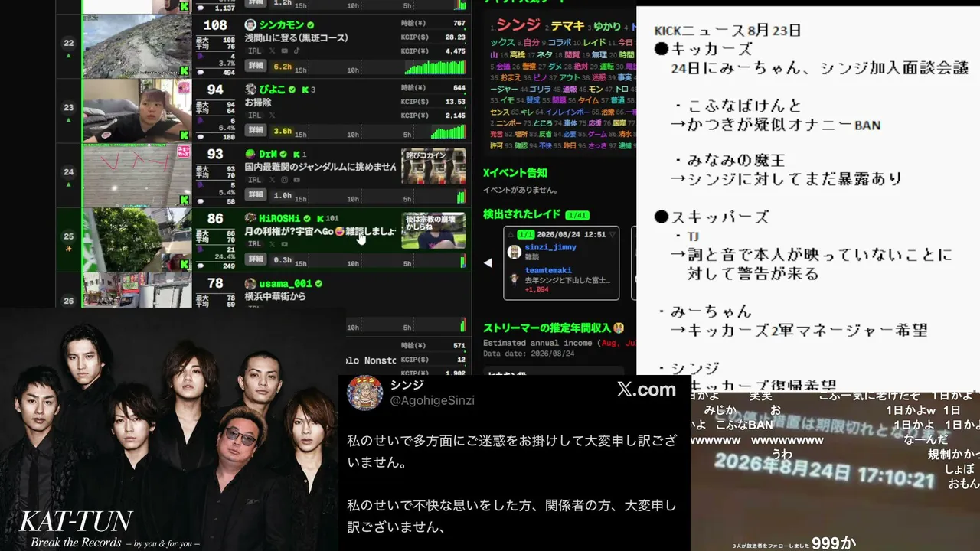980x551 pixels.
Task: Click the IRL tag in HiROSHi row
Action: pyautogui.click(x=255, y=243)
